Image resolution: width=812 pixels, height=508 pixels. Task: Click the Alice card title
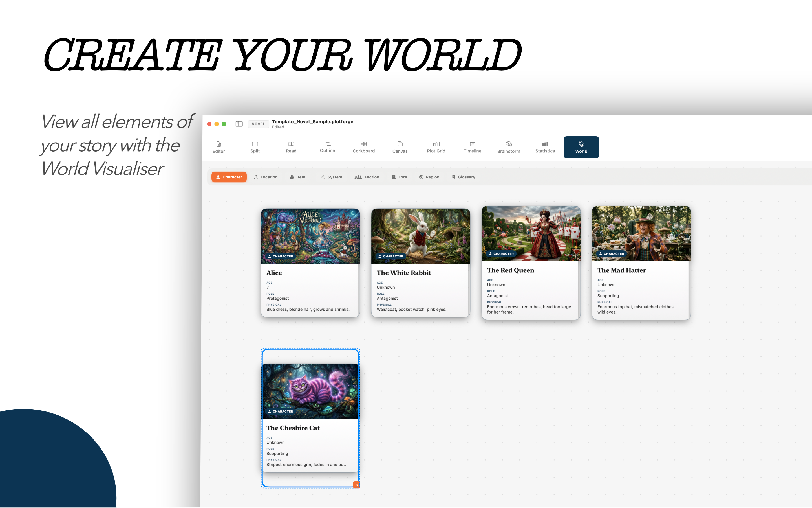point(274,273)
